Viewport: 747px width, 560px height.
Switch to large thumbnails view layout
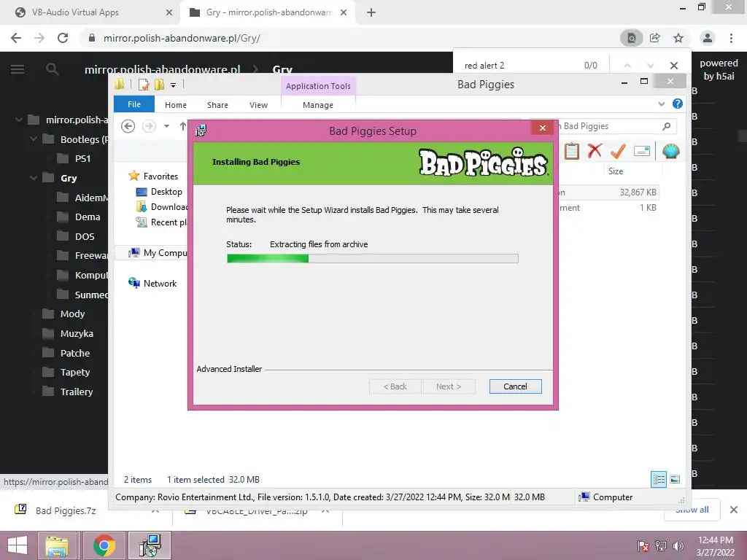tap(675, 479)
